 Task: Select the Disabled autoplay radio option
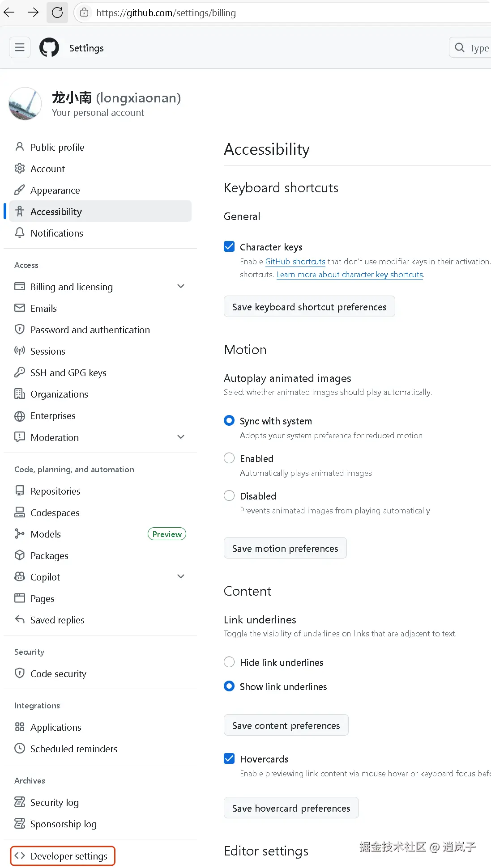[x=229, y=496]
